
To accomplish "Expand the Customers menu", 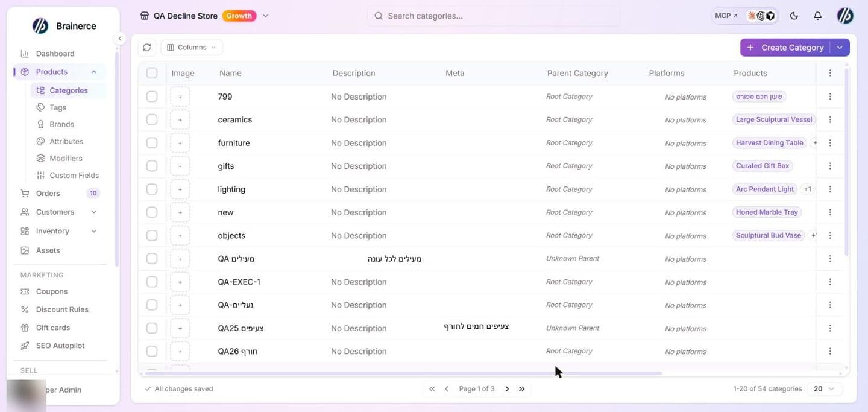I will click(58, 212).
